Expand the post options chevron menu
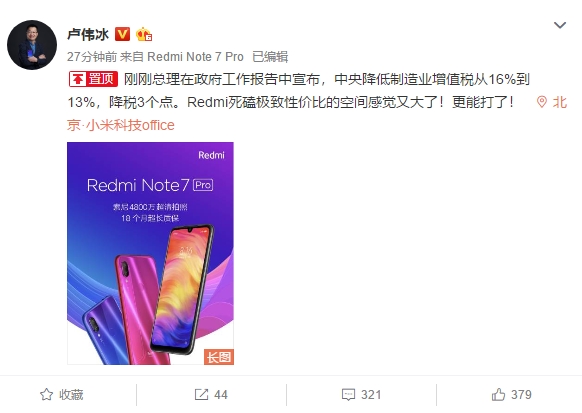582x413 pixels. click(560, 25)
